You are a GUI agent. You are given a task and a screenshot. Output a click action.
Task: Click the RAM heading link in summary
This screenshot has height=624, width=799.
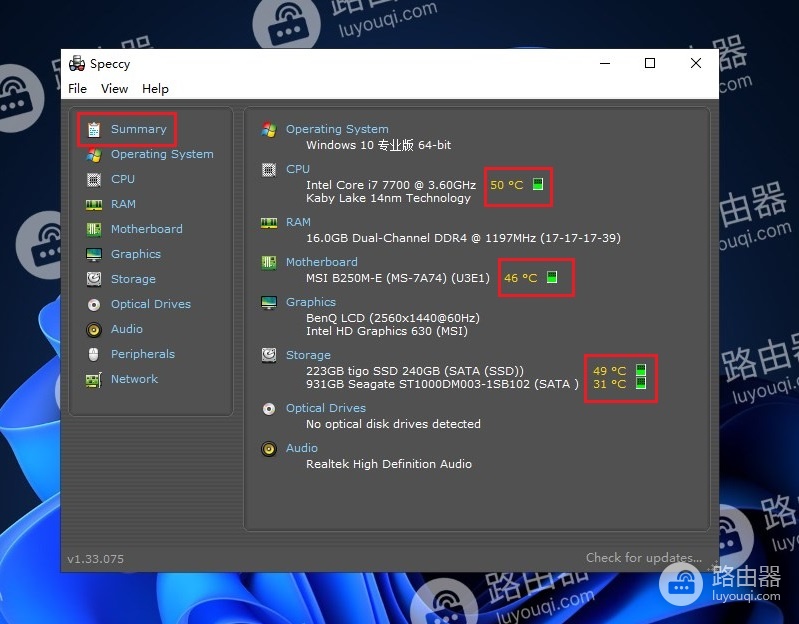click(x=298, y=222)
